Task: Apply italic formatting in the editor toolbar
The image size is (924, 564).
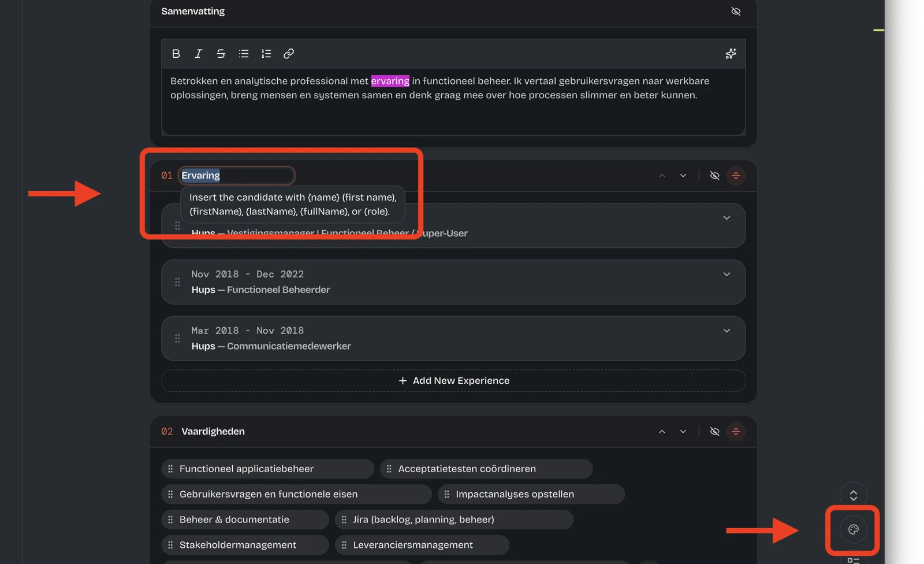Action: (198, 54)
